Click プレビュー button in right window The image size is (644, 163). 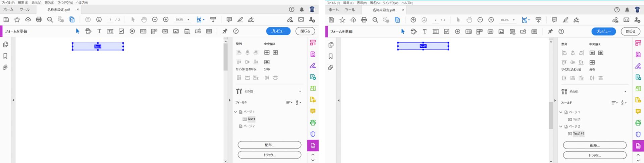click(x=604, y=31)
